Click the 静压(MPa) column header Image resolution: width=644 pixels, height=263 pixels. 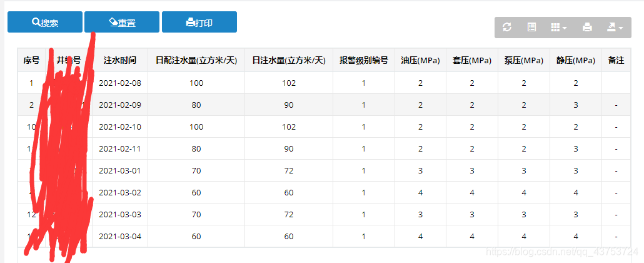coord(576,61)
